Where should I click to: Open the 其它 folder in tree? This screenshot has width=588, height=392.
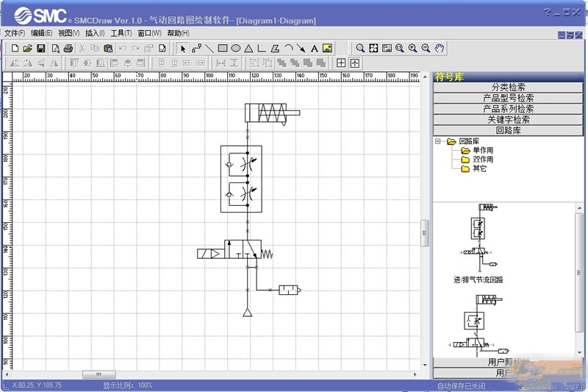[x=478, y=168]
